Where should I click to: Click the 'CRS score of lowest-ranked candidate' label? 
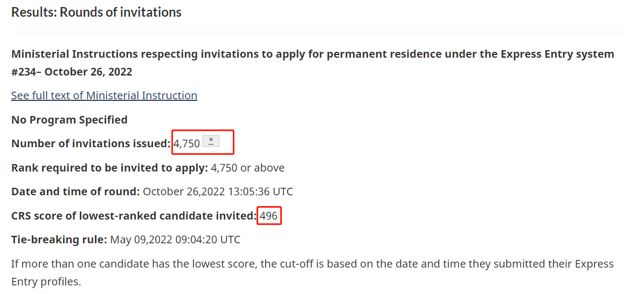(x=134, y=215)
